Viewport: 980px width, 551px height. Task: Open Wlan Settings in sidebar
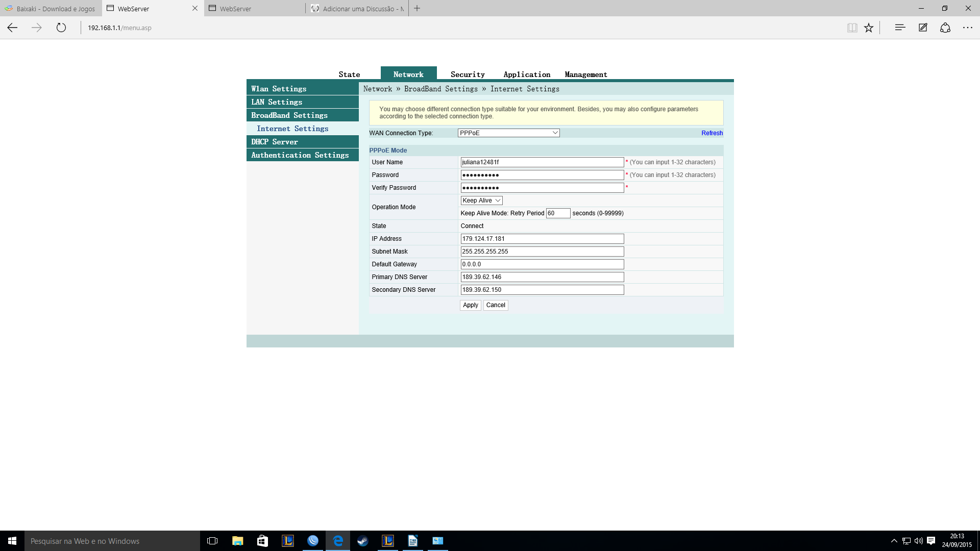279,89
